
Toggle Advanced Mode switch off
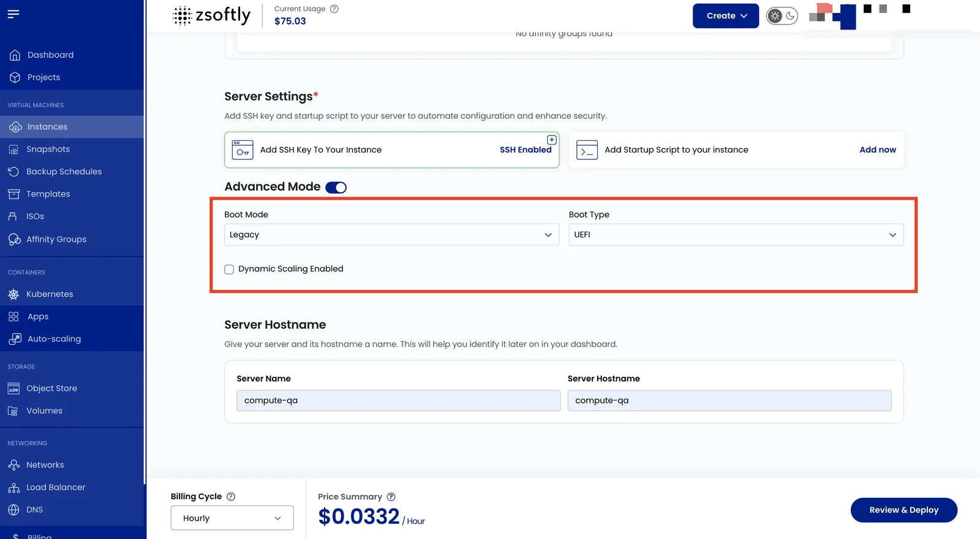pyautogui.click(x=336, y=187)
